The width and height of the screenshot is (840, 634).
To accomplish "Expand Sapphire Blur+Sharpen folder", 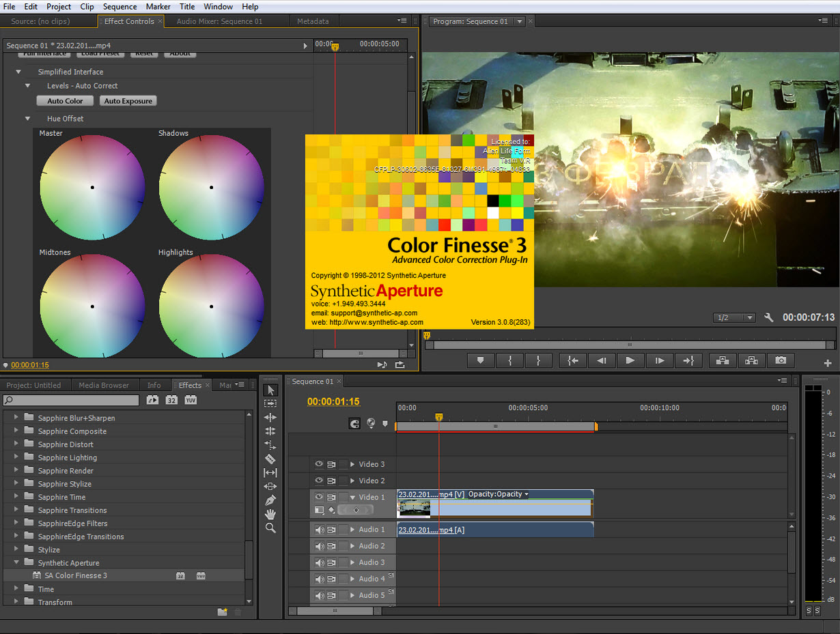I will [x=16, y=418].
